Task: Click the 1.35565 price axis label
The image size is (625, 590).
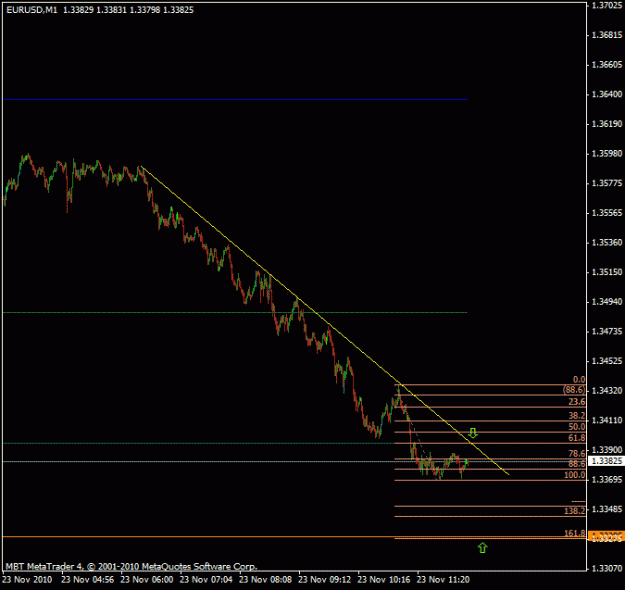Action: pyautogui.click(x=607, y=213)
